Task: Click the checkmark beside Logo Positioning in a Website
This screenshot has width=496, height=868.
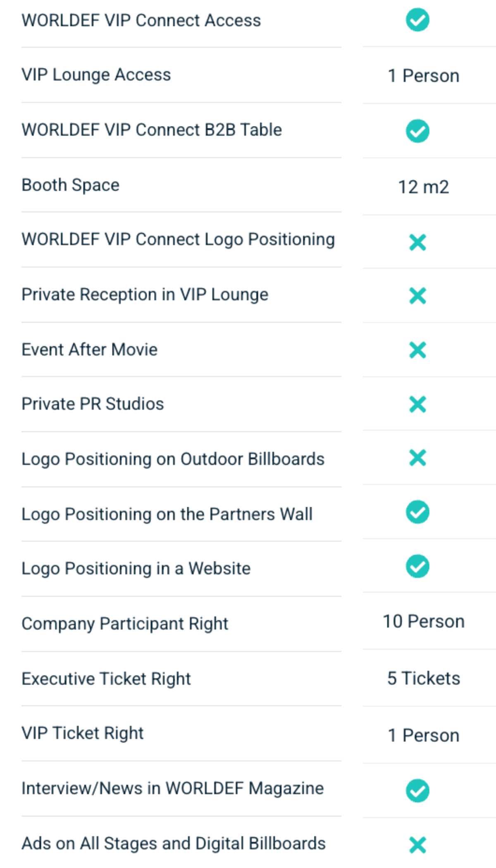Action: 417,566
